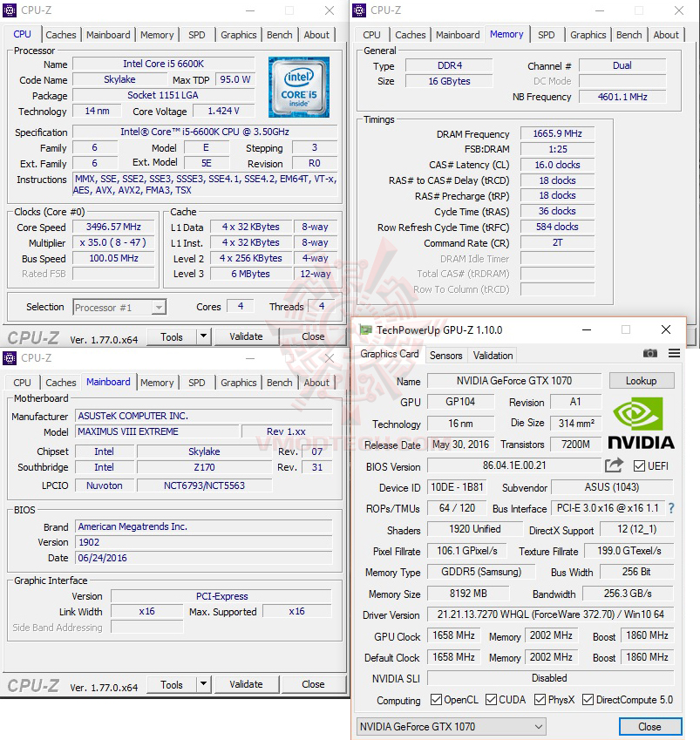Click the BIOS date 06/24/2016
Viewport: 700px width, 740px height.
203,558
